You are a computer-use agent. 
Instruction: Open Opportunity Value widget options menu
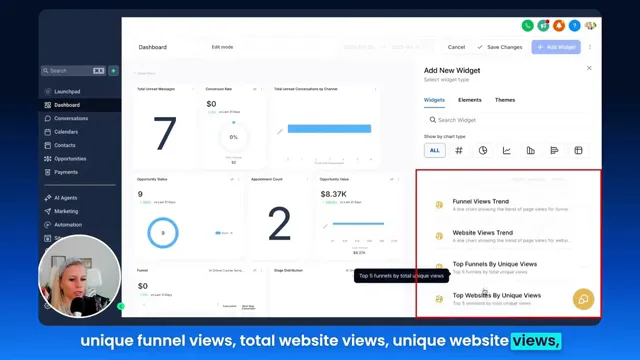tap(398, 179)
